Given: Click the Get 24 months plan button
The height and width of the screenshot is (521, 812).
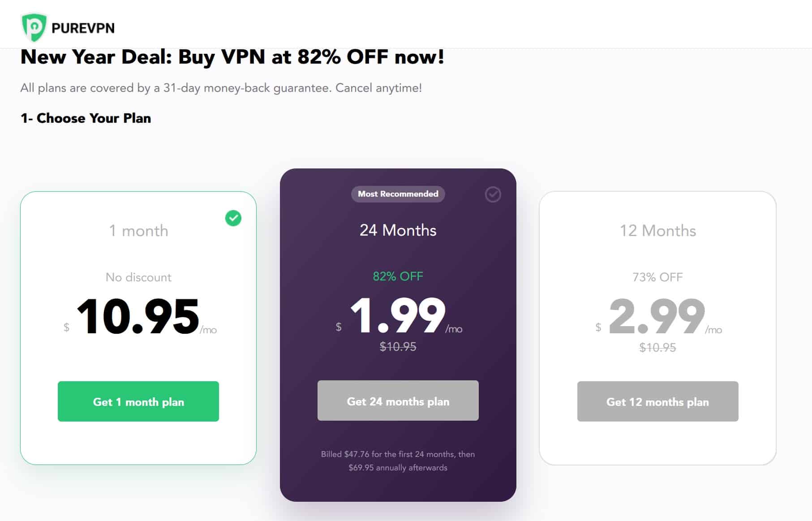Looking at the screenshot, I should point(398,400).
